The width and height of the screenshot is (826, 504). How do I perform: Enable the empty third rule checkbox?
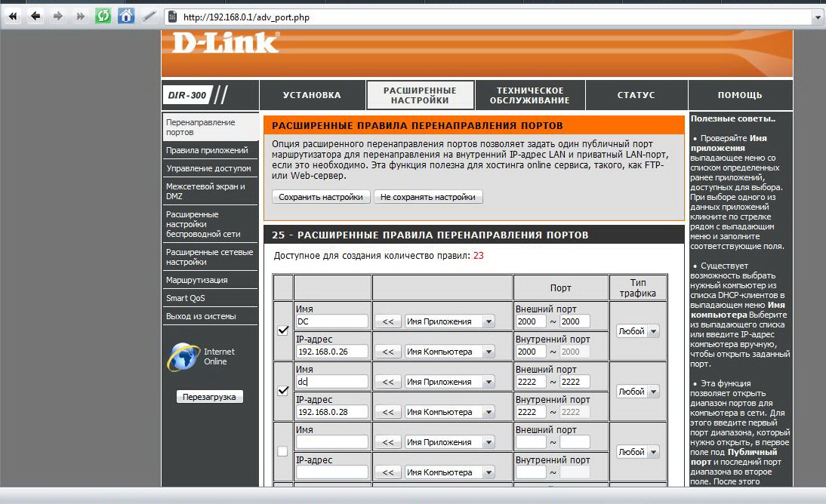point(283,451)
